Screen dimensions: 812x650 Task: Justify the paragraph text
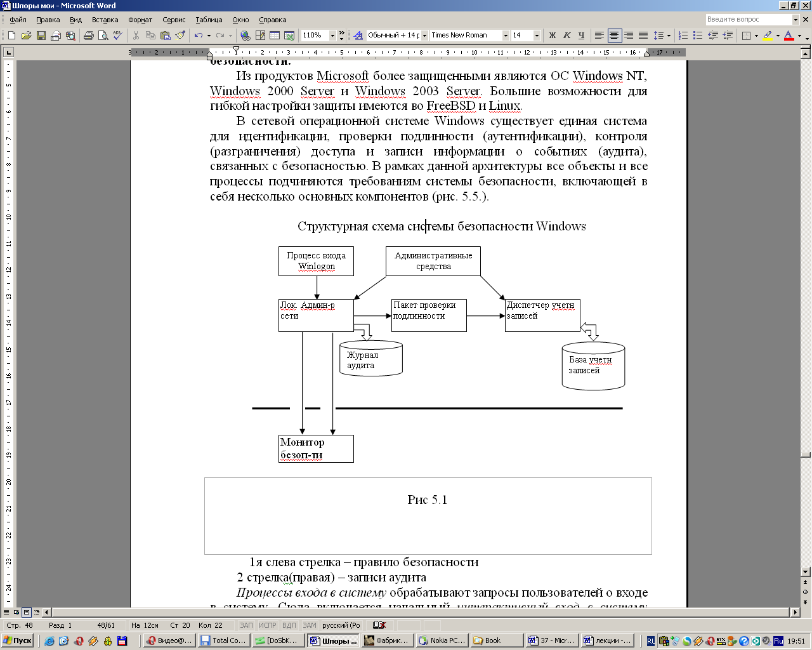point(643,36)
